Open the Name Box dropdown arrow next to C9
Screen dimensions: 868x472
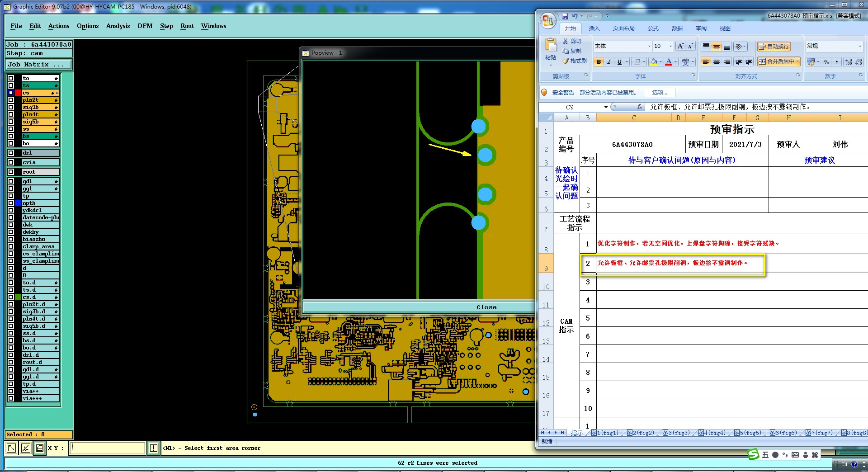(x=606, y=107)
